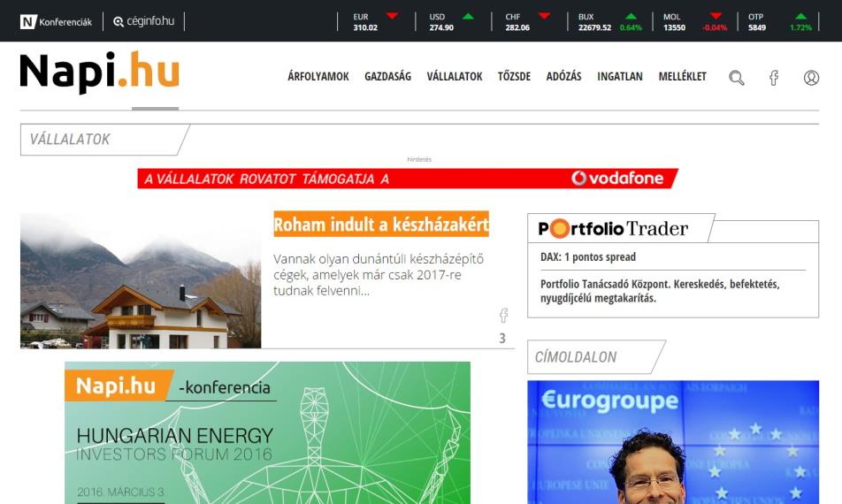Screen dimensions: 842x504
Task: Open the INGATLAN menu
Action: tap(620, 77)
